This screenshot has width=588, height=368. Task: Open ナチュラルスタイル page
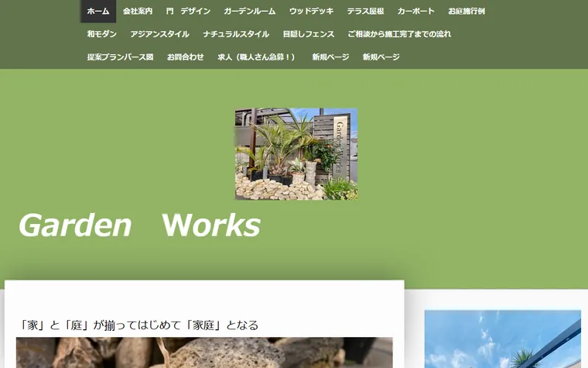coord(236,34)
